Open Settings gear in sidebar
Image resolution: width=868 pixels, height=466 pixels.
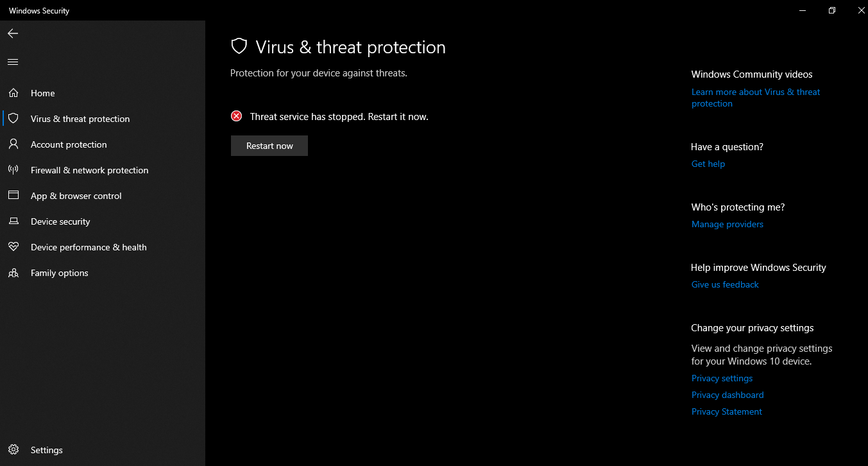click(x=13, y=450)
